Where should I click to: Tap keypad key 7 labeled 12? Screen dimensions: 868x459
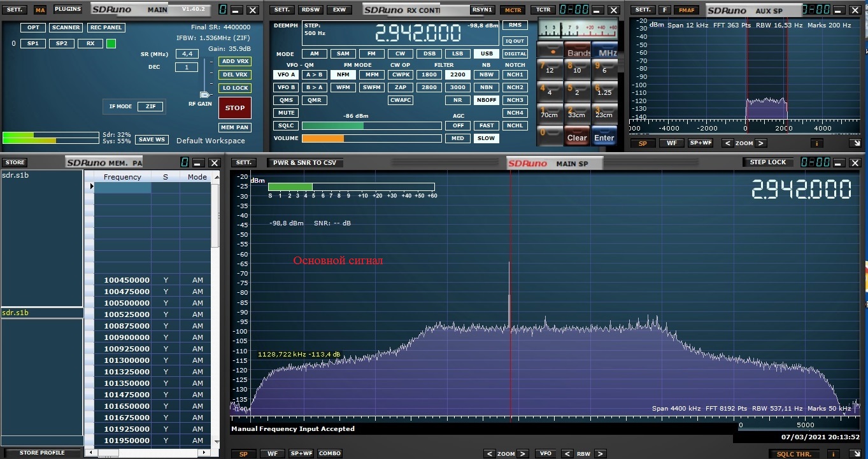[550, 69]
